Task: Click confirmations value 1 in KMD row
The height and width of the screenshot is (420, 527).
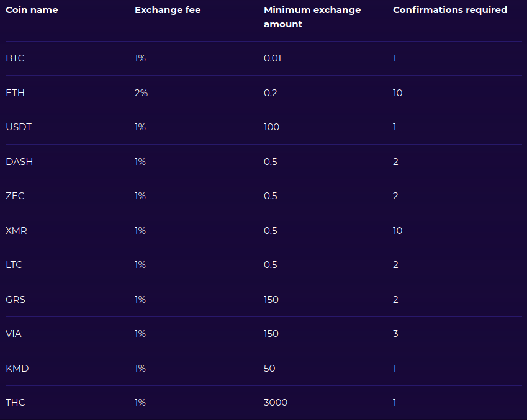Action: pos(395,369)
